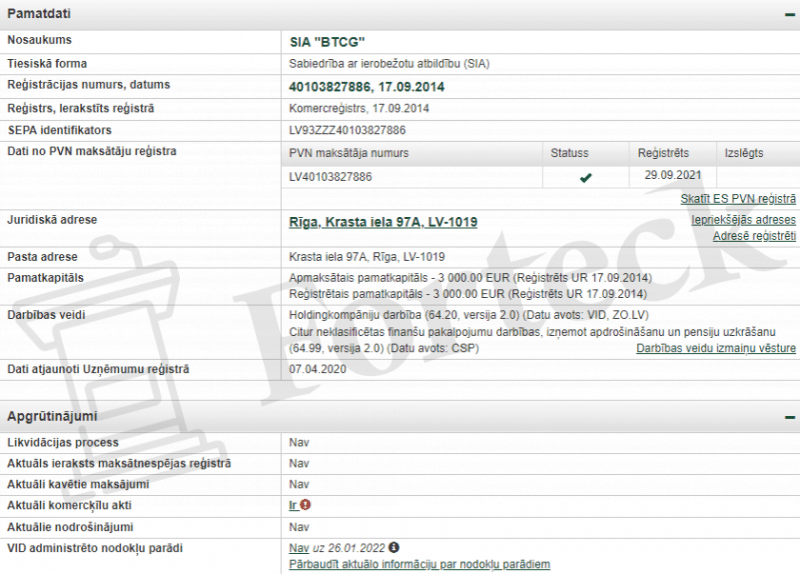800x574 pixels.
Task: Click the Nav link for tax debts
Action: pos(299,548)
